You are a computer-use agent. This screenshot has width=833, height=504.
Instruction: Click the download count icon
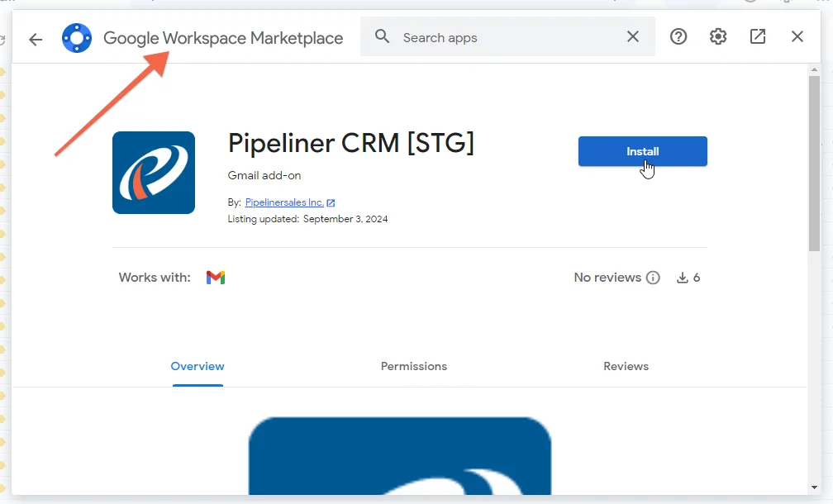(x=683, y=278)
